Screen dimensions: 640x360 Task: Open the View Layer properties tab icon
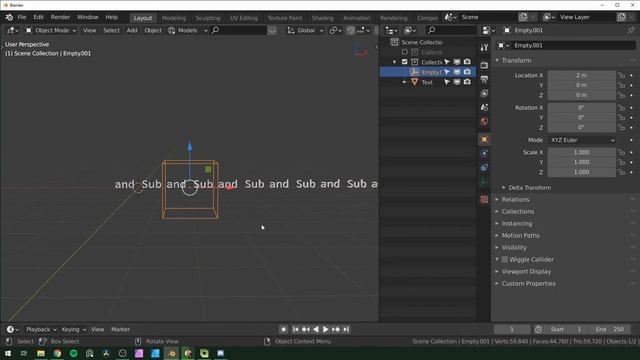click(484, 93)
